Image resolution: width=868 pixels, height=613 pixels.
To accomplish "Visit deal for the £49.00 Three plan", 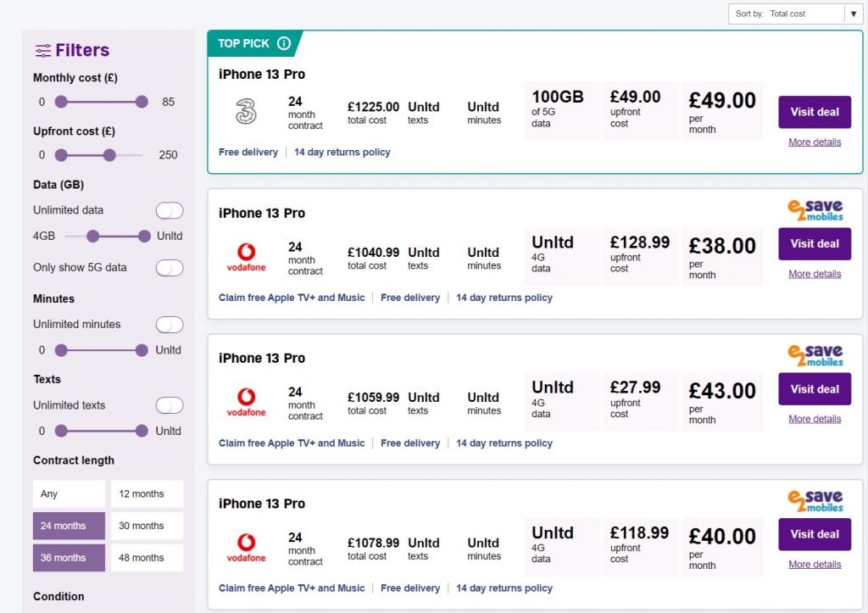I will click(x=814, y=112).
